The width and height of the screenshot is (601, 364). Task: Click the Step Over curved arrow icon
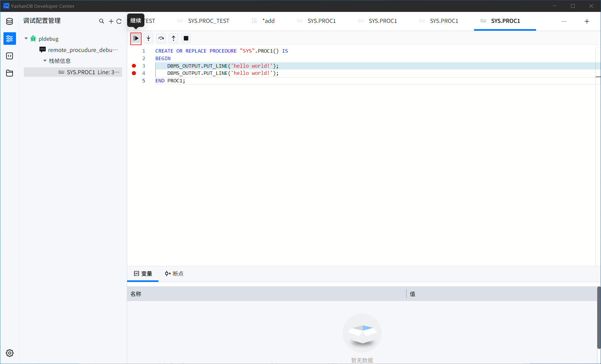pyautogui.click(x=161, y=38)
